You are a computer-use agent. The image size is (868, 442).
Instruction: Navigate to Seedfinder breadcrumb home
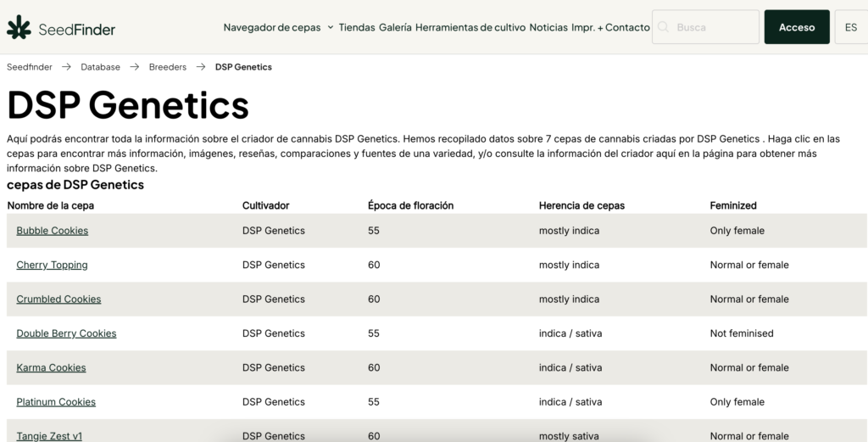(x=29, y=67)
